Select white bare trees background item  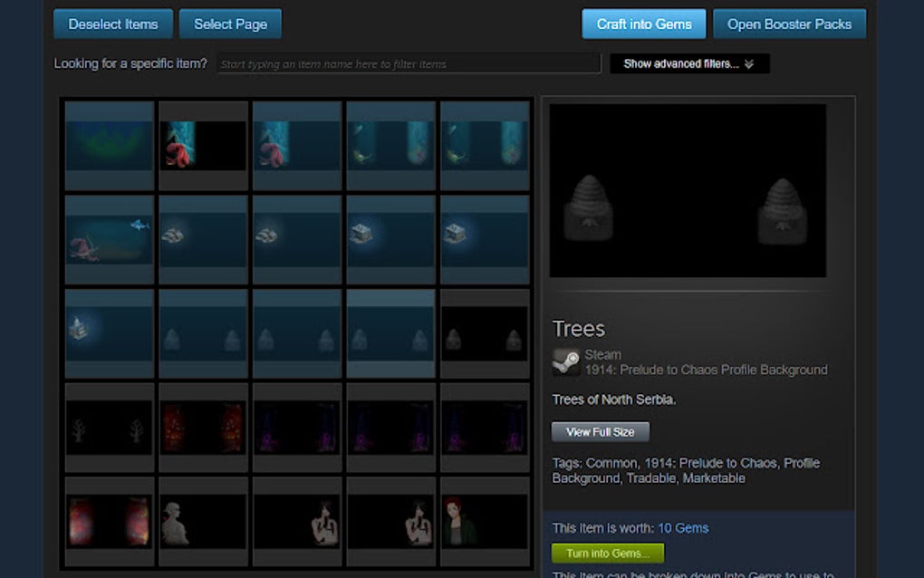pyautogui.click(x=110, y=428)
